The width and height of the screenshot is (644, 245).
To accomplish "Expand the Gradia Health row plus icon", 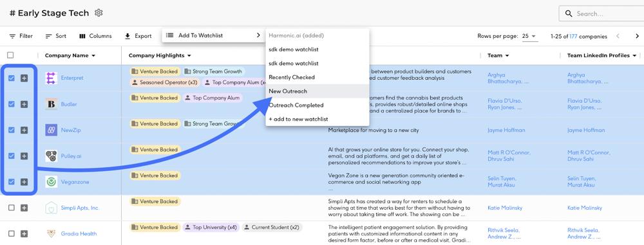I will [x=24, y=233].
